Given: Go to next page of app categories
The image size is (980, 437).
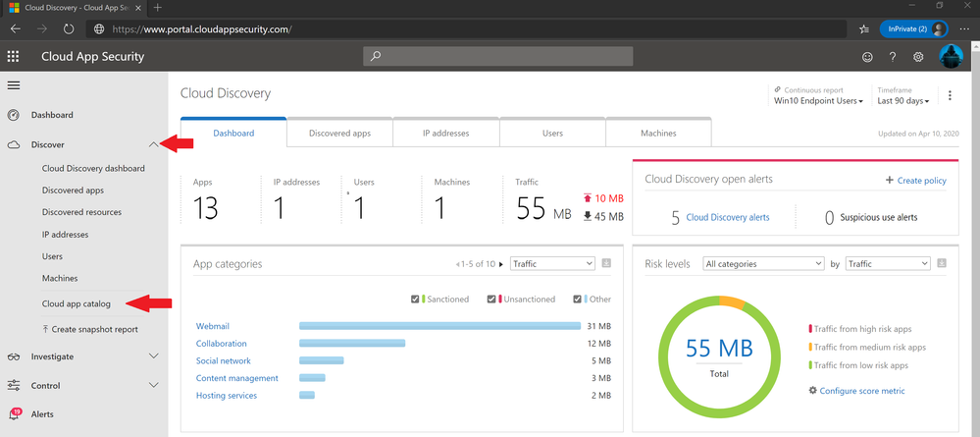Looking at the screenshot, I should click(500, 265).
